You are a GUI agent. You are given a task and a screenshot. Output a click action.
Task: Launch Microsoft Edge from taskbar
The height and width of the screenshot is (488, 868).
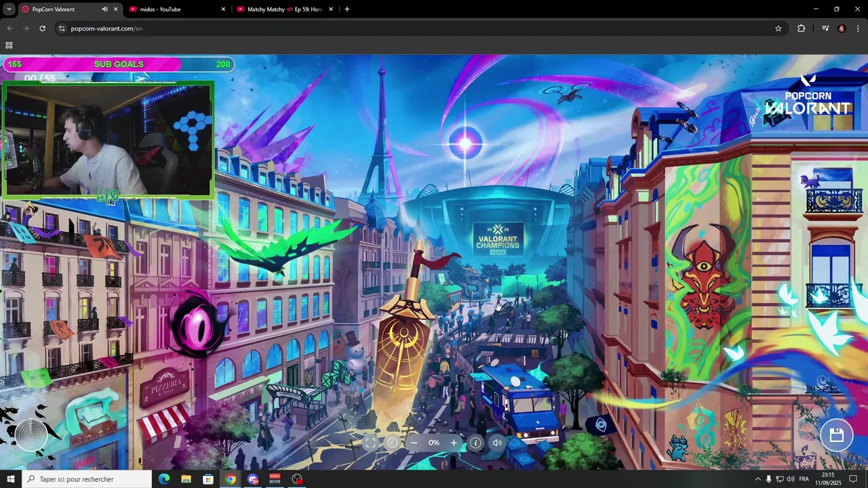click(x=164, y=479)
